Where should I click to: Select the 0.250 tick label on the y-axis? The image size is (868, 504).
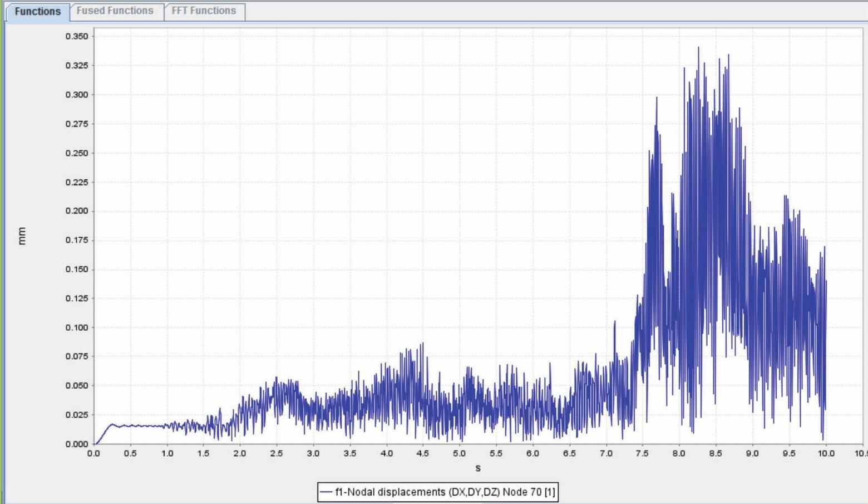pos(76,153)
